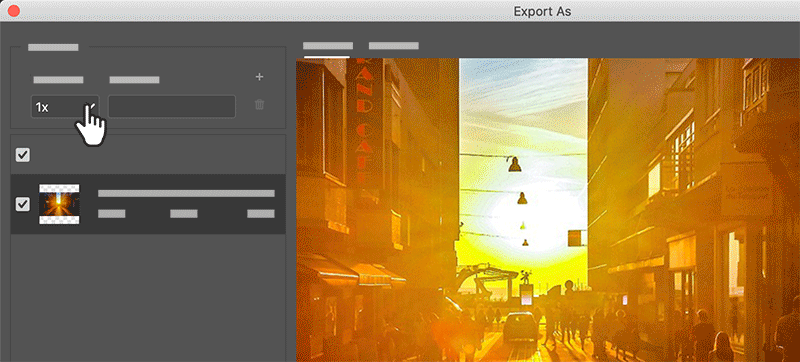
Task: Toggle the select-all checkbox above asset list
Action: (23, 155)
